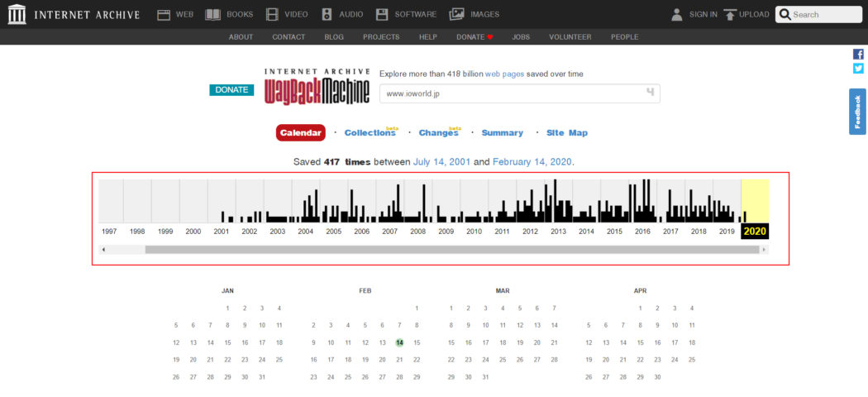
Task: Switch to the Changes tab
Action: (439, 133)
